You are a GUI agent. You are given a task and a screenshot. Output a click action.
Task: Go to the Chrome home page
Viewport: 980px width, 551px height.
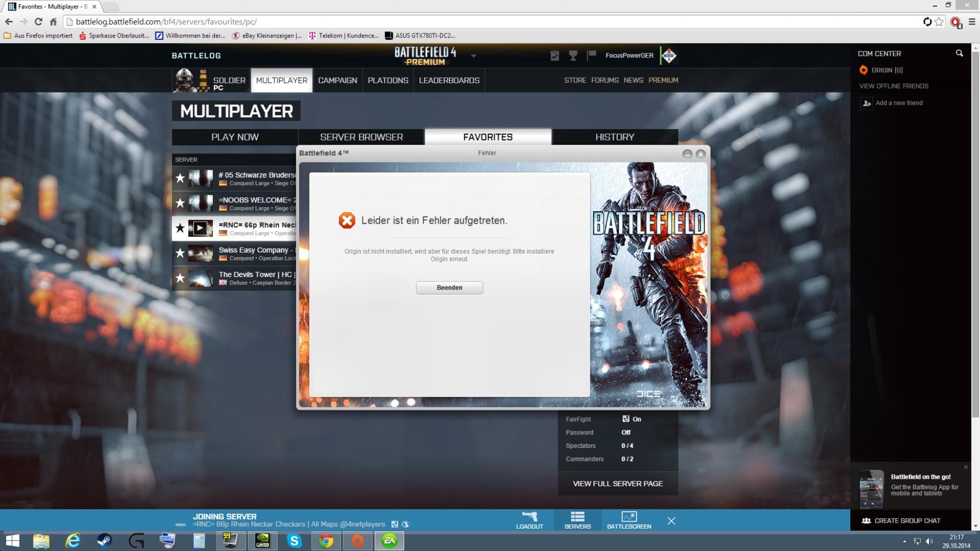(53, 22)
